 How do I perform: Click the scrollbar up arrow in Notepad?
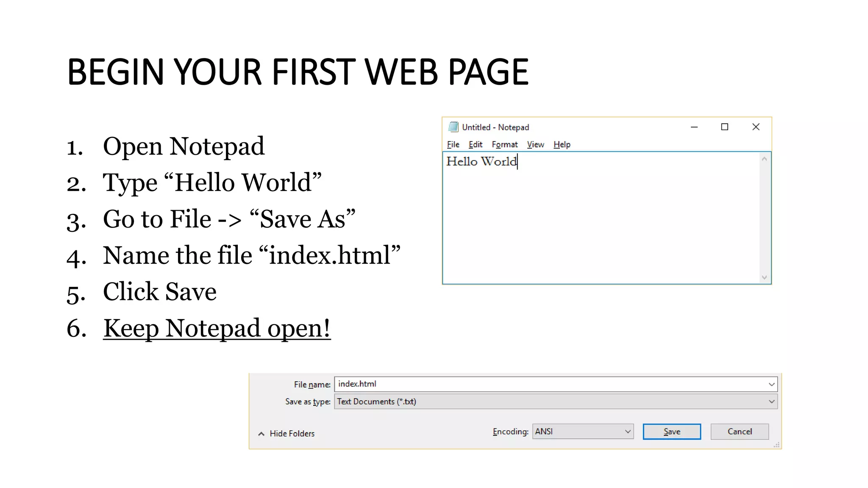click(x=764, y=159)
